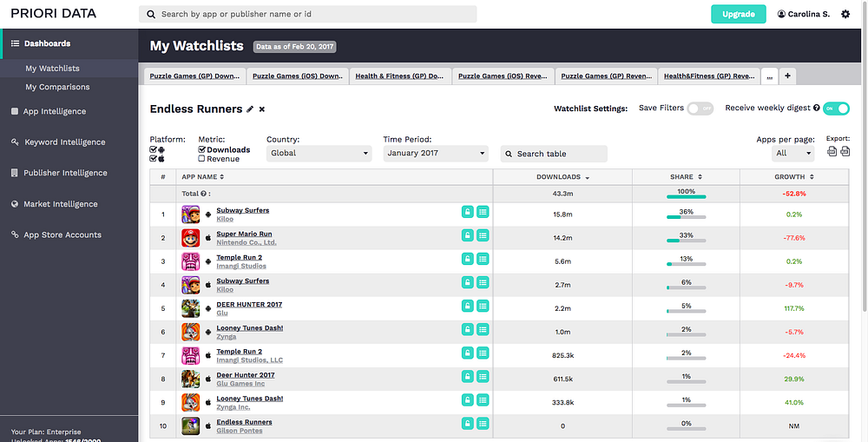
Task: Click the pencil icon to rename Endless Runners
Action: [x=250, y=109]
